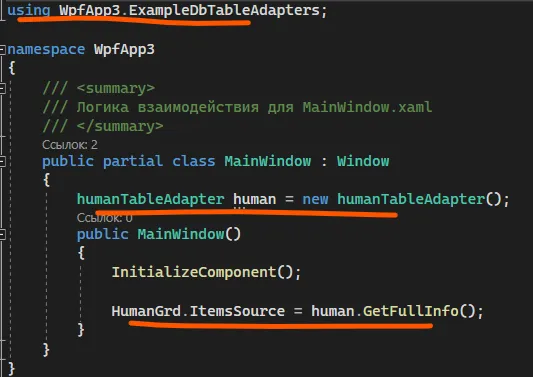Click the 'Window' base class name
Image resolution: width=533 pixels, height=377 pixels.
tap(363, 161)
